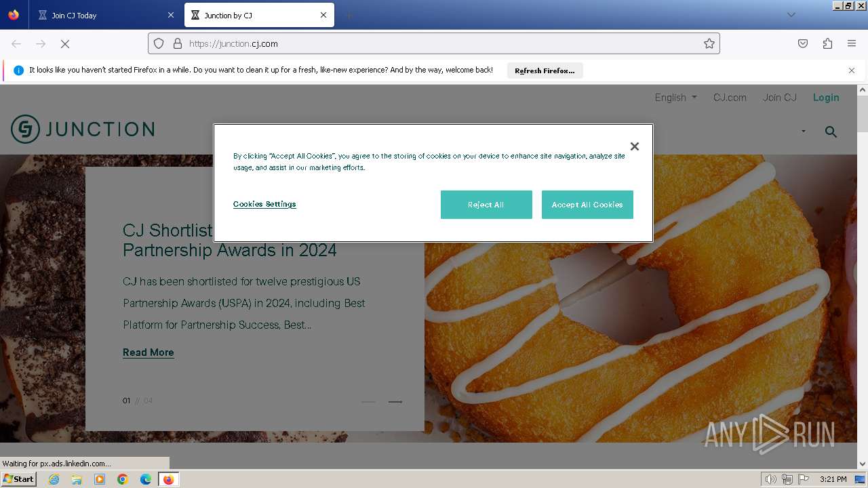Launch Google Chrome from taskbar
Image resolution: width=868 pixels, height=488 pixels.
123,479
